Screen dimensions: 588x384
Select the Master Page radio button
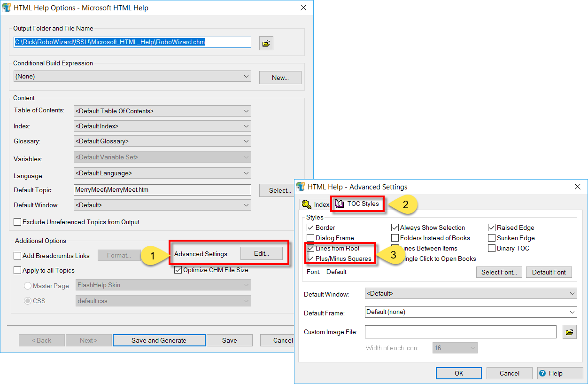tap(28, 286)
